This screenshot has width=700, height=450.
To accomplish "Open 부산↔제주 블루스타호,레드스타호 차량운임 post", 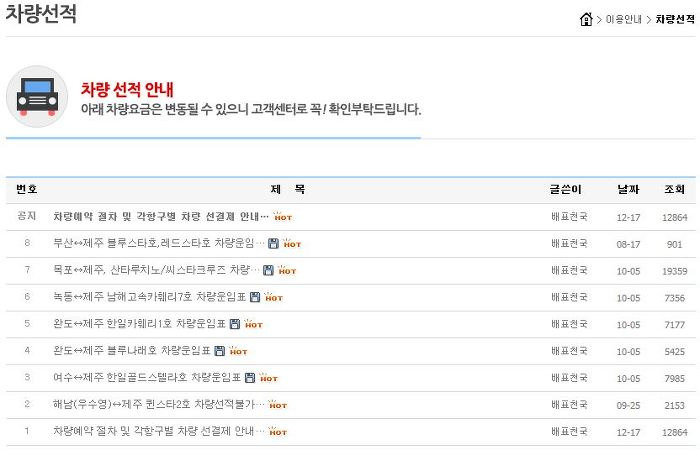I will pyautogui.click(x=158, y=243).
